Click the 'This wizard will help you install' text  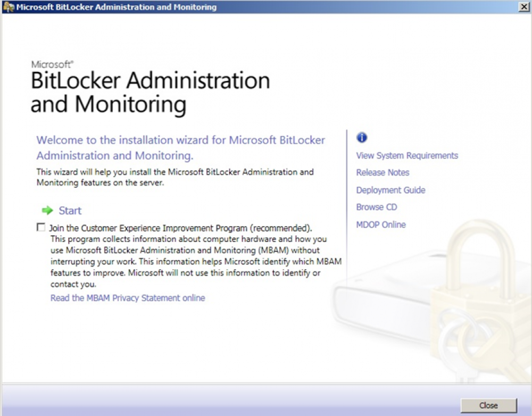174,177
